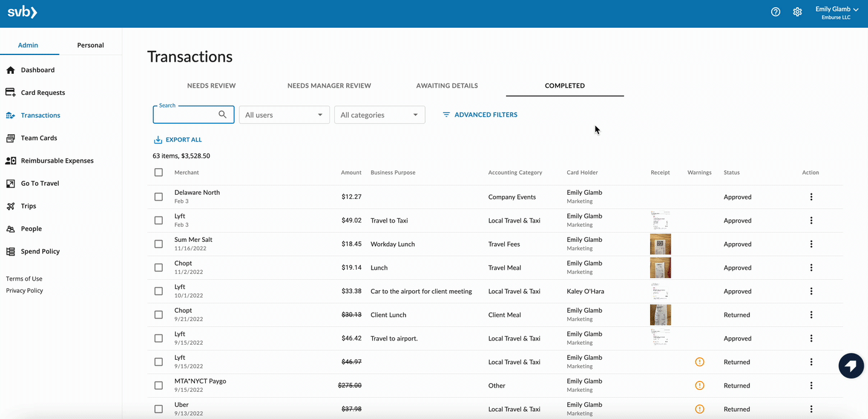Open actions menu for Lyft $33.38 row
Screen dimensions: 868x419
(811, 291)
